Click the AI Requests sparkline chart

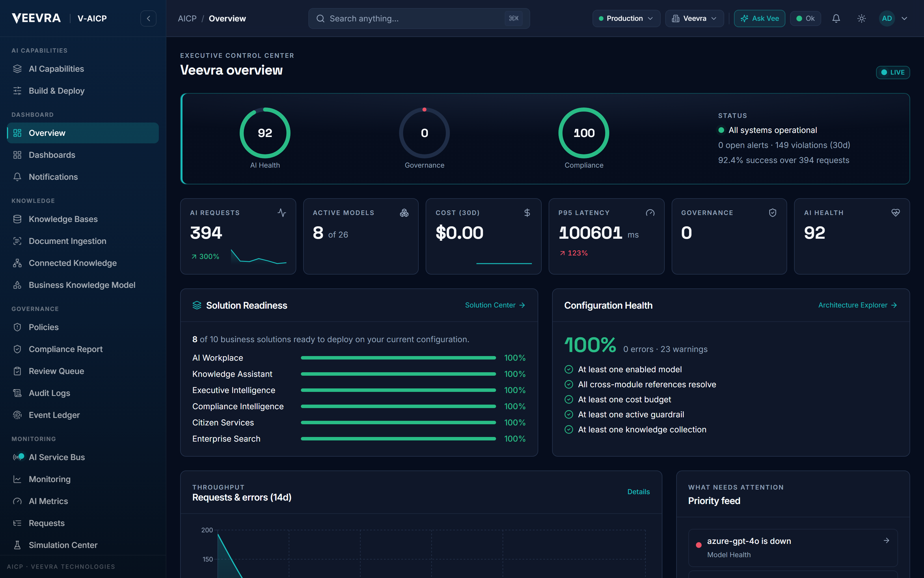click(x=258, y=257)
